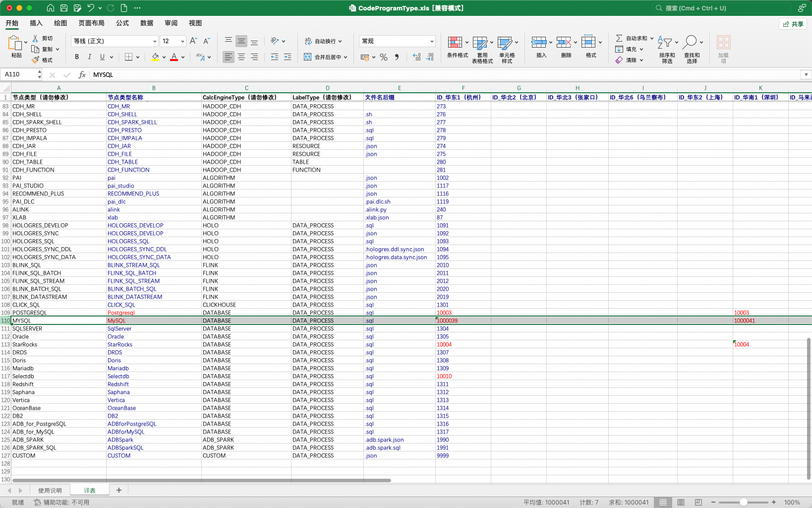Click the Home icon in title bar
The image size is (812, 508).
point(51,8)
